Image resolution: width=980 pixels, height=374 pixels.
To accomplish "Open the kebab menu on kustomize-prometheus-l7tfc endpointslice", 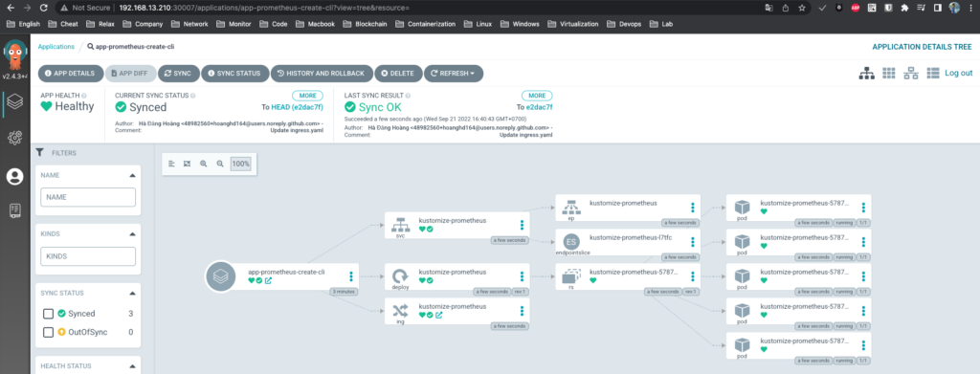I will (693, 242).
